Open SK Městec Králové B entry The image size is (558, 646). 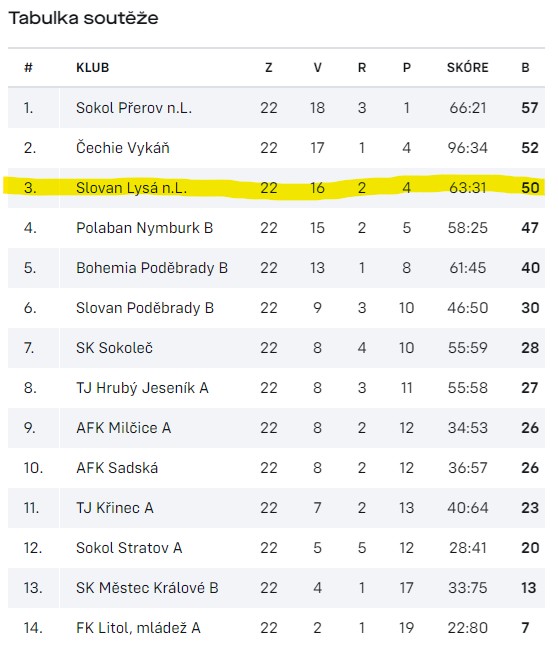pos(147,587)
